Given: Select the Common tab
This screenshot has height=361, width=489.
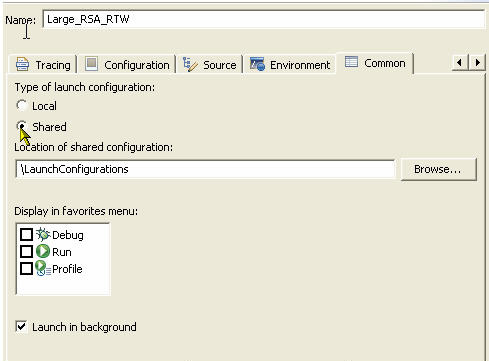Looking at the screenshot, I should 375,63.
